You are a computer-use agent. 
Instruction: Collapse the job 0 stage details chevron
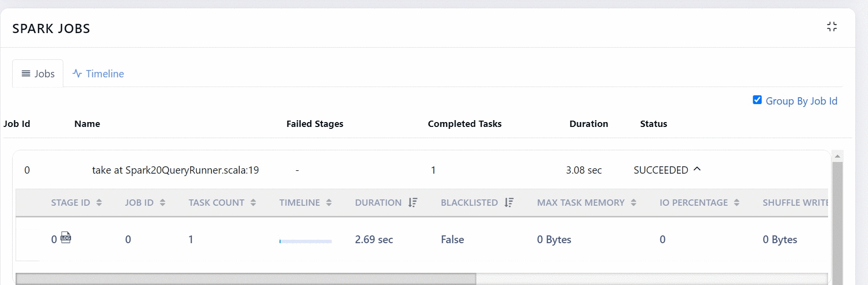pos(697,169)
